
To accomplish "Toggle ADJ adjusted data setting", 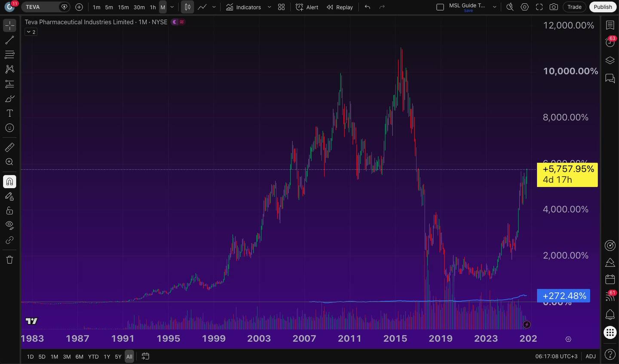I will pyautogui.click(x=591, y=356).
